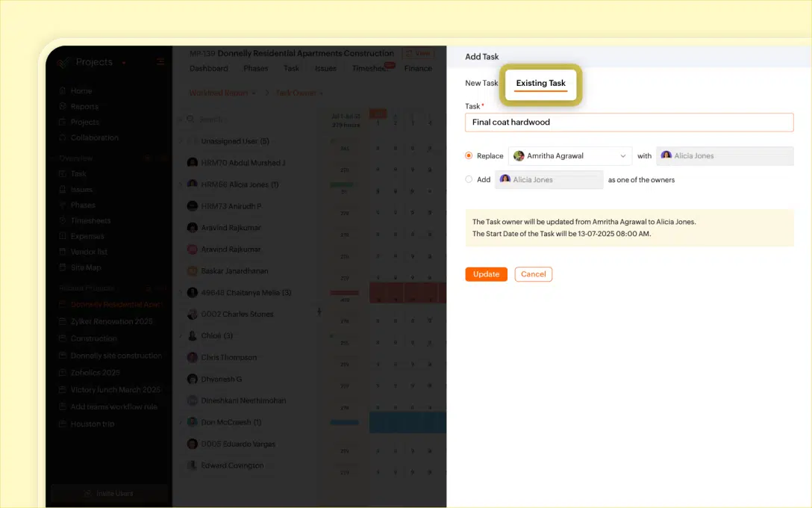
Task: Click the Cancel button
Action: [x=534, y=274]
